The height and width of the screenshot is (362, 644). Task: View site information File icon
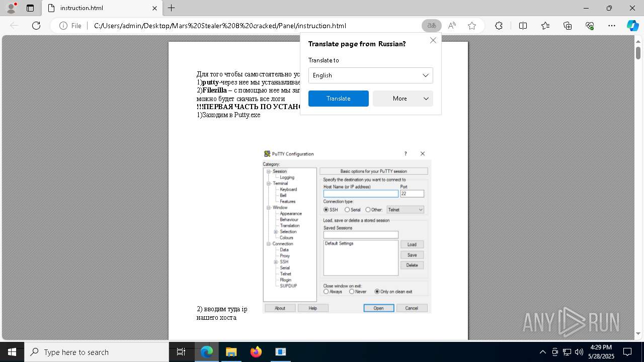(x=70, y=26)
